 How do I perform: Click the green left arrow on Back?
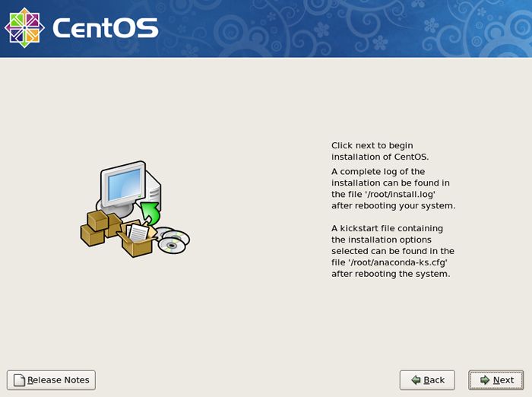[416, 380]
